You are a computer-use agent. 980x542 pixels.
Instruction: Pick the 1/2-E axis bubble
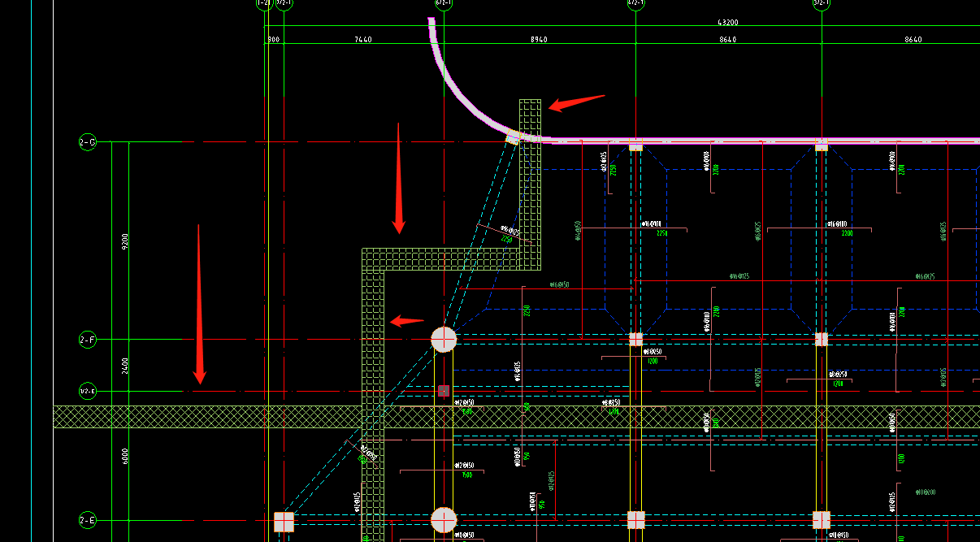(87, 392)
